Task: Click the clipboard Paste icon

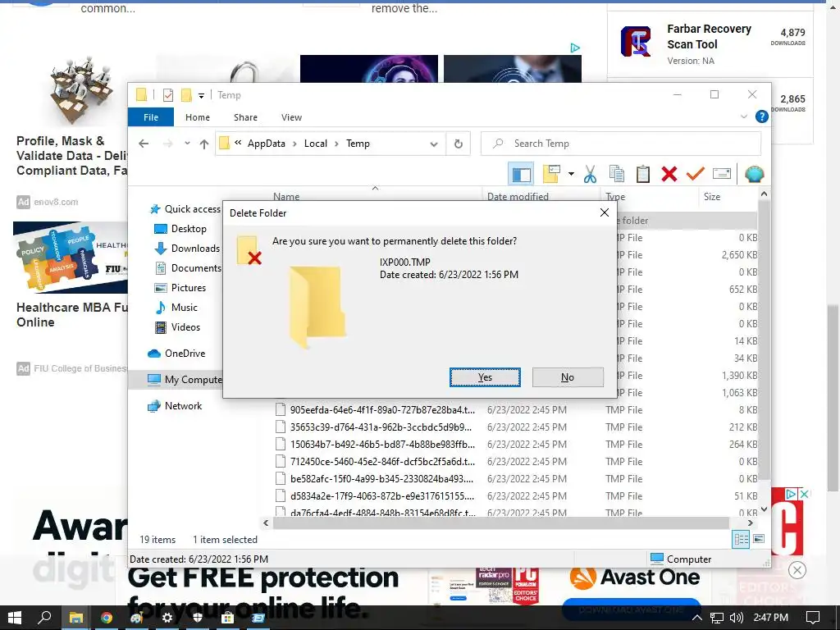Action: pos(643,174)
